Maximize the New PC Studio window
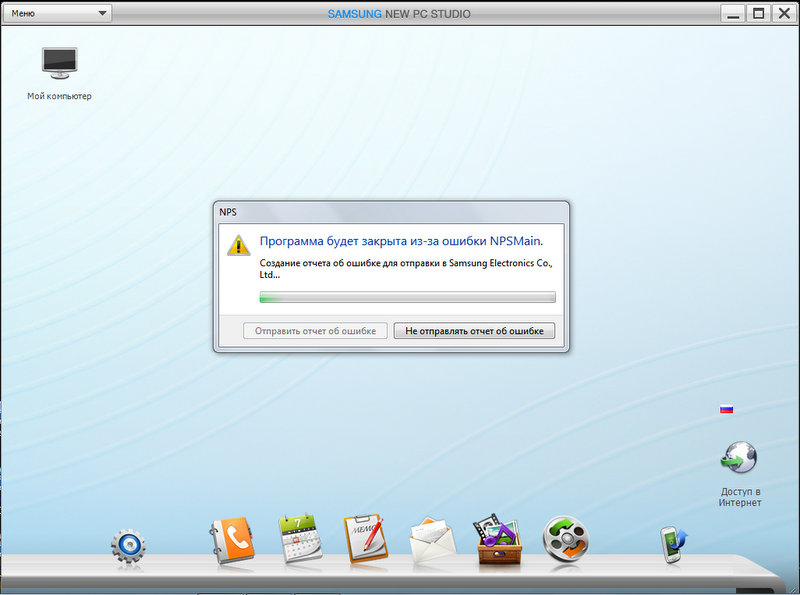Screen dimensions: 800x595 click(x=759, y=14)
